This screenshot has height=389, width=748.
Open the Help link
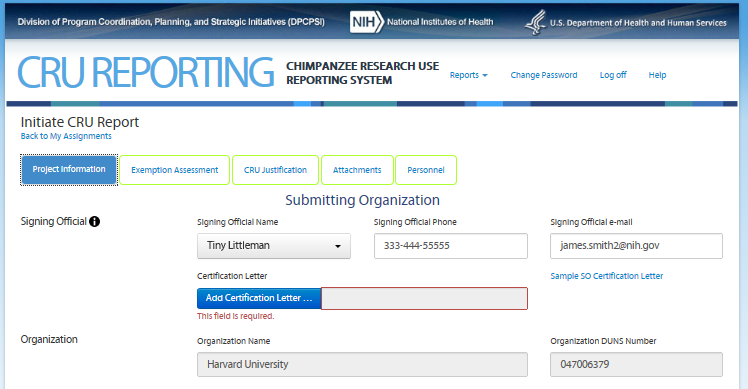[657, 75]
